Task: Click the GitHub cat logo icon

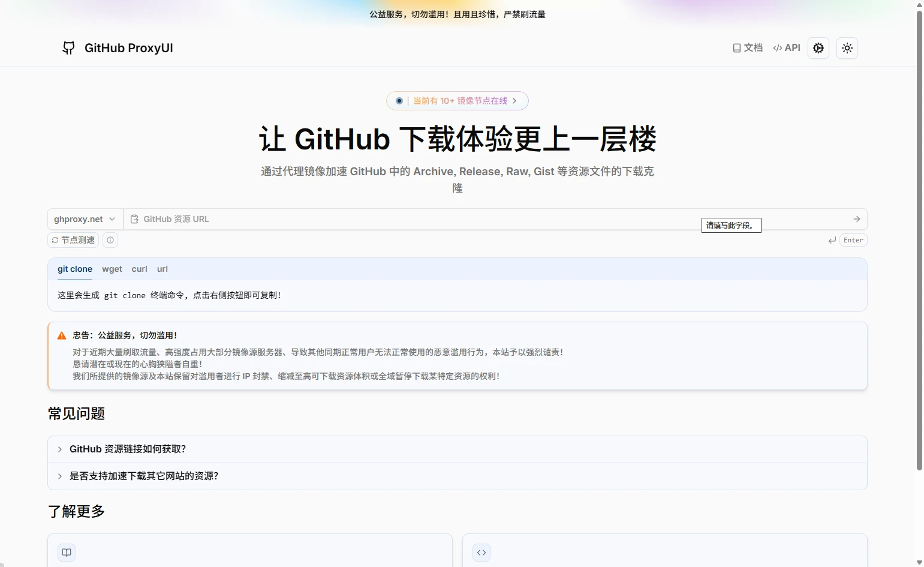Action: [68, 48]
